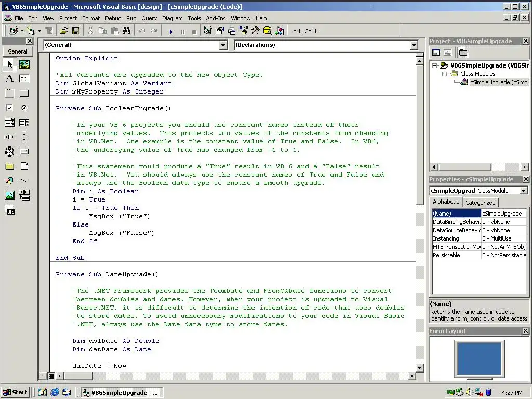532x399 pixels.
Task: Select the Instancing property row
Action: click(x=480, y=238)
